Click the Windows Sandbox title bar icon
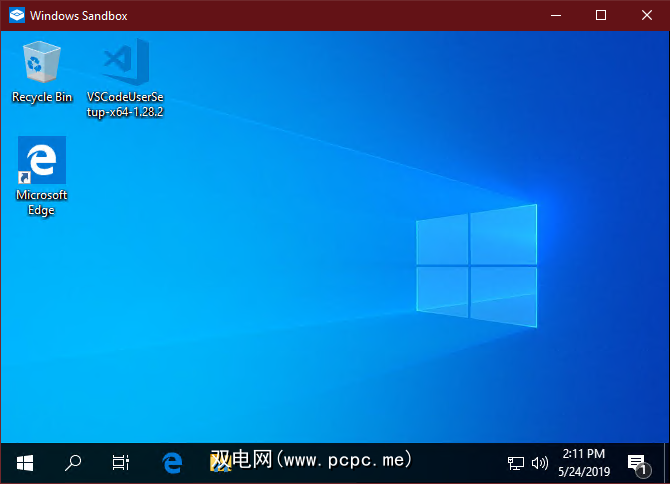Image resolution: width=670 pixels, height=484 pixels. [15, 15]
